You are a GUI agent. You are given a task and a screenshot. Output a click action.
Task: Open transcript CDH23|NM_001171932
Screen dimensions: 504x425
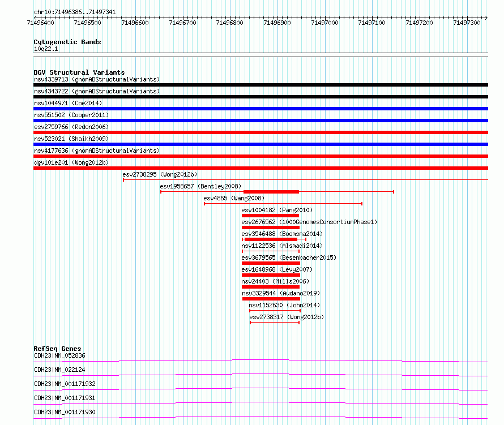[65, 384]
